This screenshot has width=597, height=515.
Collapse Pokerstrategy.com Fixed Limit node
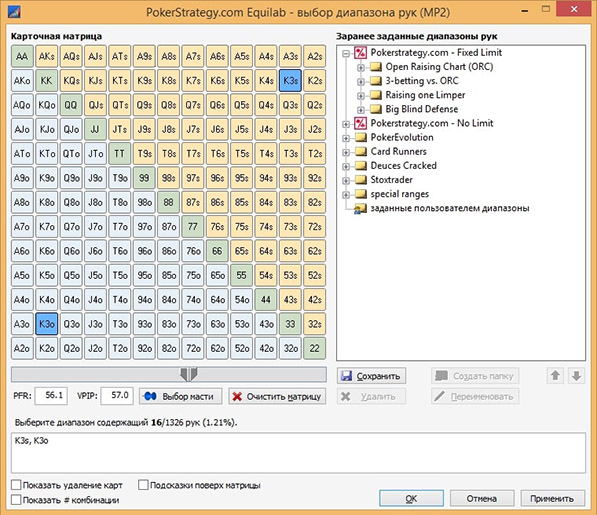coord(346,53)
